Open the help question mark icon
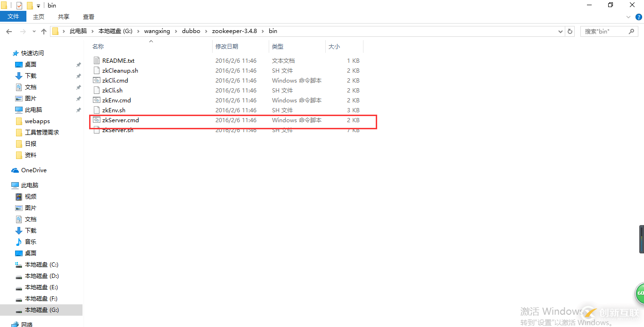The image size is (644, 327). pyautogui.click(x=639, y=17)
